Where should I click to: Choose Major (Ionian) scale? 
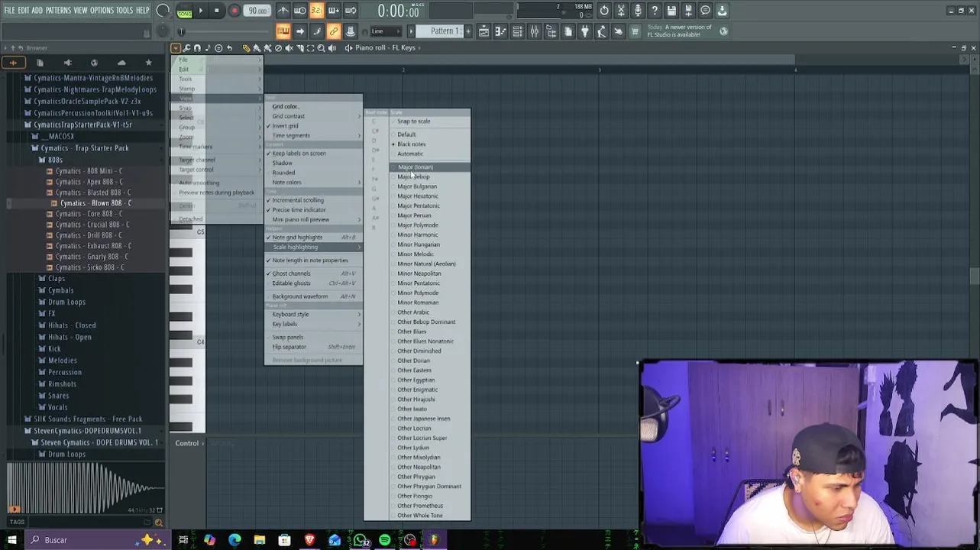click(430, 167)
